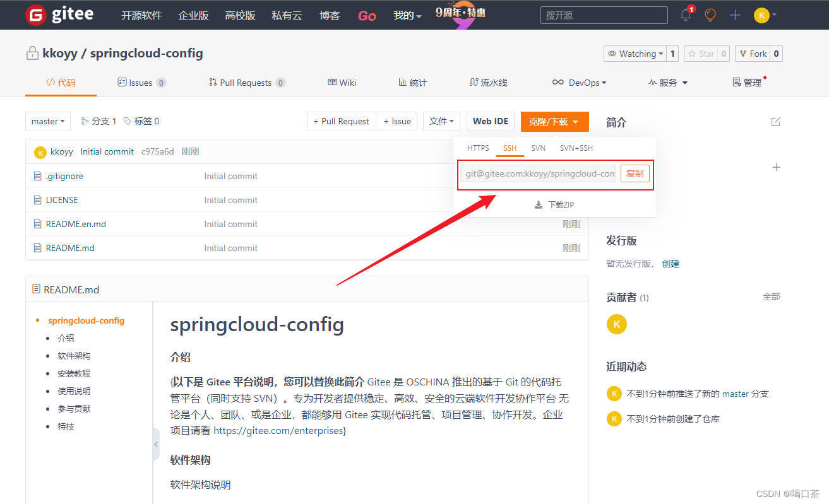Click the contributor K avatar
Screen dimensions: 829x504
tap(617, 324)
